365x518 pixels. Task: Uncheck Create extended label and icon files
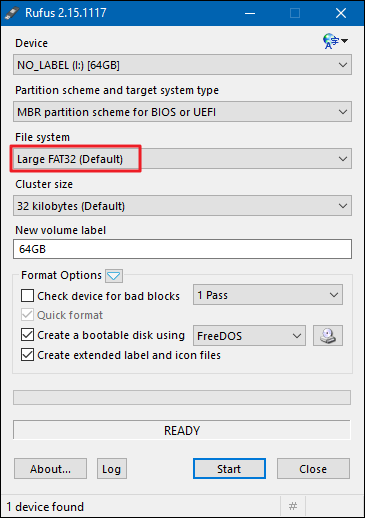[27, 355]
